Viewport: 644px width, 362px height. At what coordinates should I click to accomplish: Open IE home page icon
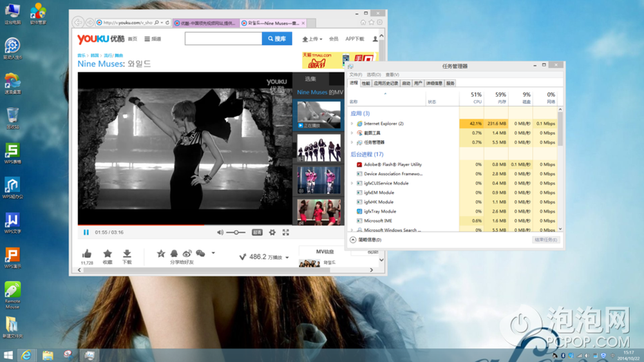click(363, 22)
